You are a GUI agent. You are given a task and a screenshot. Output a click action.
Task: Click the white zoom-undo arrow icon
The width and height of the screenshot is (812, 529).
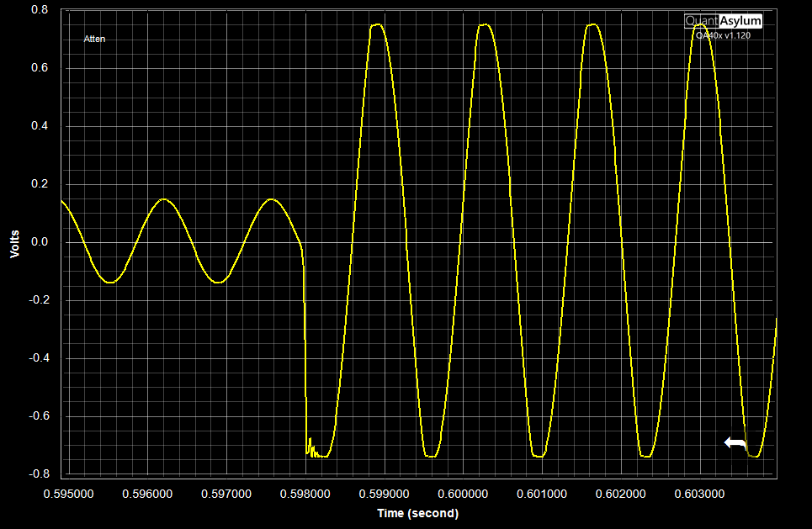(x=735, y=443)
